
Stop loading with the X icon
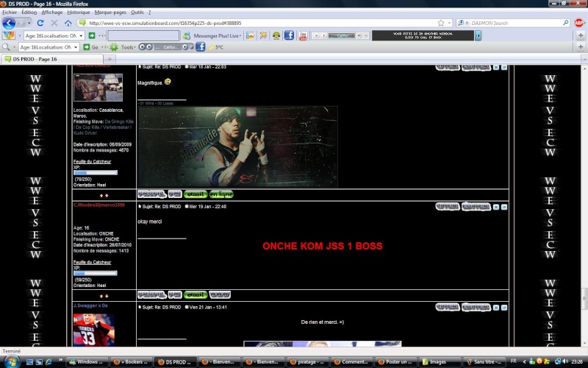pyautogui.click(x=54, y=23)
